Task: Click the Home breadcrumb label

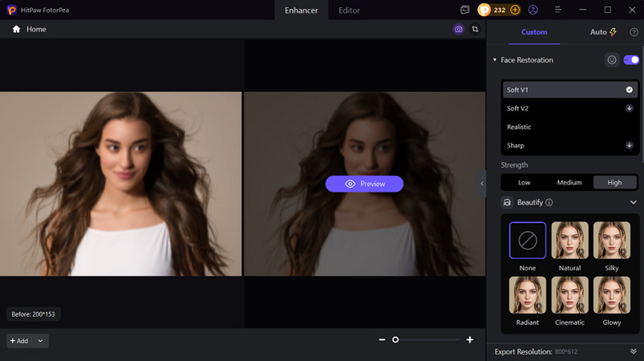Action: pos(36,29)
